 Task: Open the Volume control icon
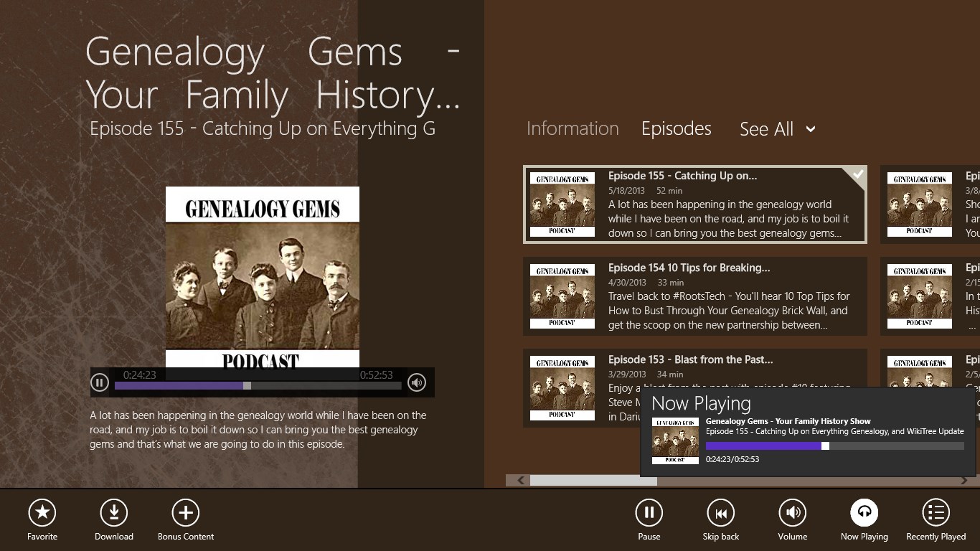792,512
